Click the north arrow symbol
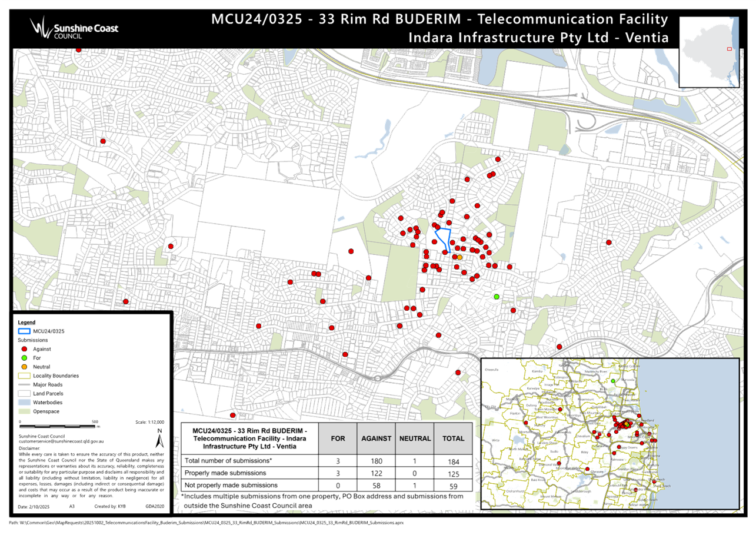This screenshot has height=535, width=756. pos(159,438)
